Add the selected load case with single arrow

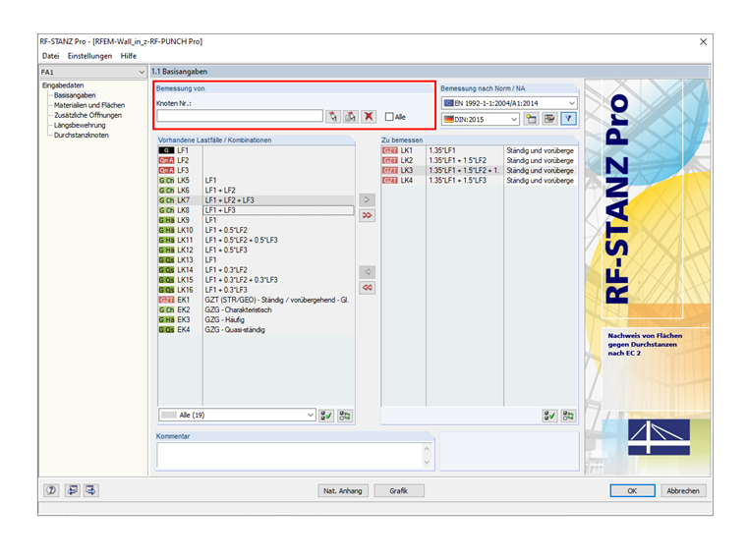367,199
